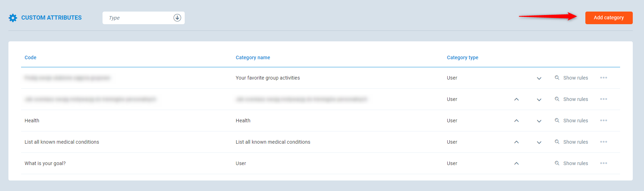The width and height of the screenshot is (644, 191).
Task: Open the Type filter dropdown arrow
Action: 177,18
